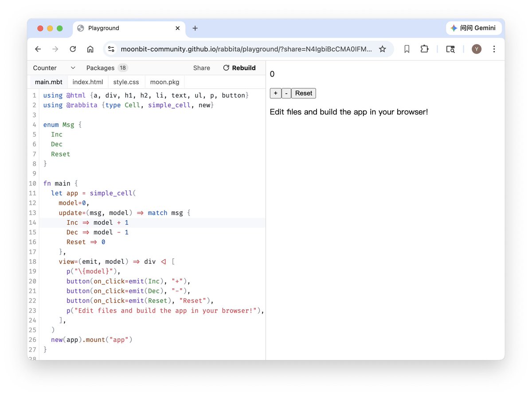532x396 pixels.
Task: Click 'let app = simple_cell(' code line
Action: [94, 193]
